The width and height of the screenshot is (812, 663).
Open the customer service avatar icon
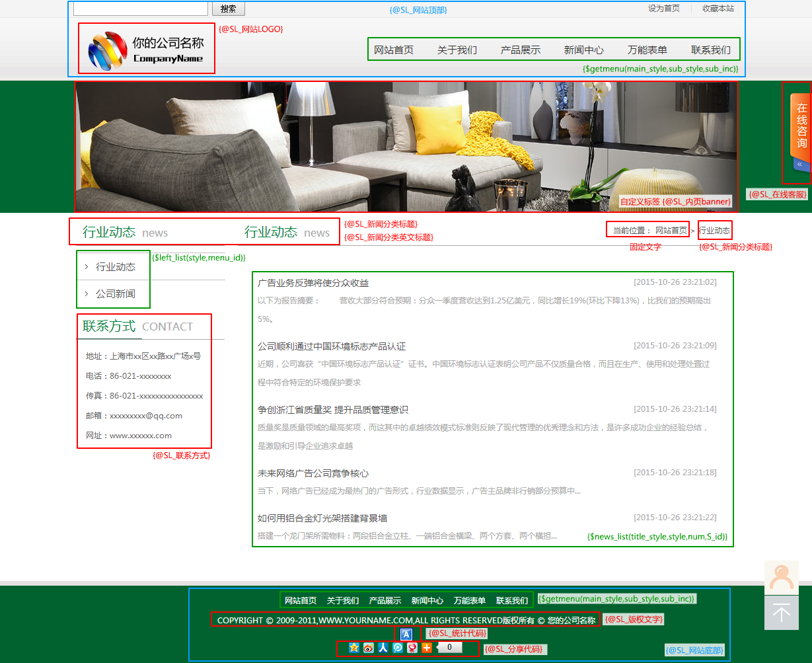click(781, 578)
